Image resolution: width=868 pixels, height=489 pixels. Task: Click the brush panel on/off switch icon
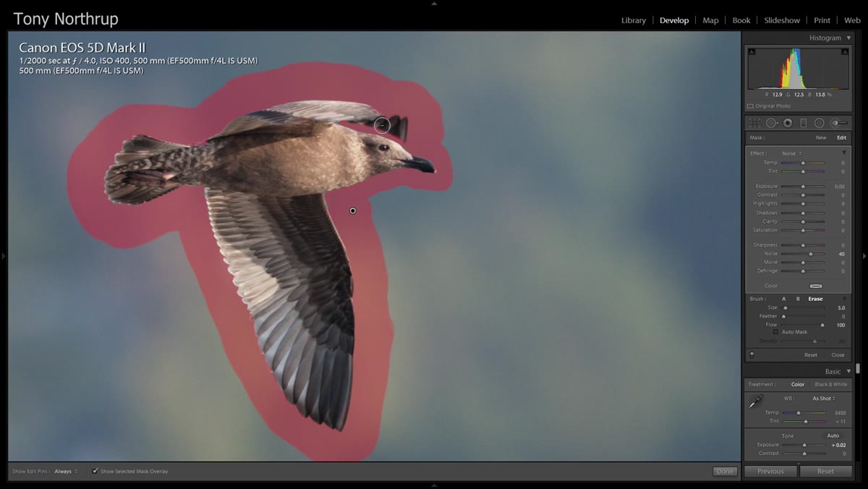tap(752, 355)
